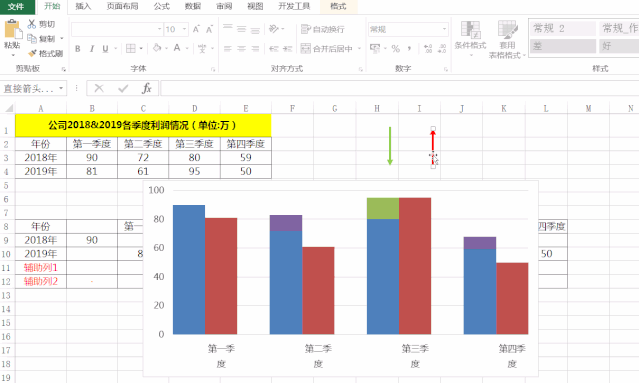Click the formula bar input field
Viewport: 639px width, 383px height.
point(399,88)
